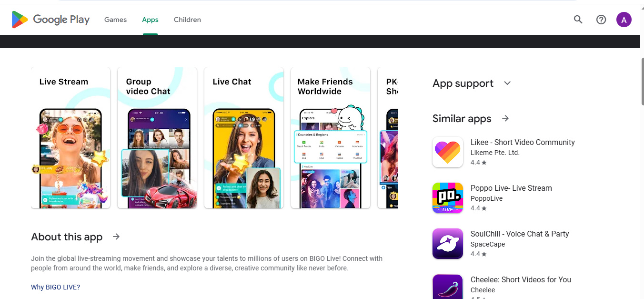Open Likee - Short Video Community link
The width and height of the screenshot is (644, 299).
(523, 142)
